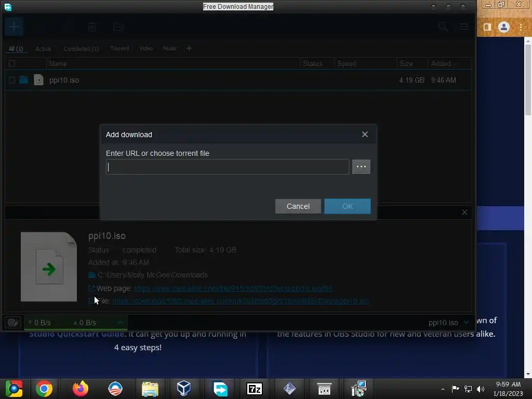Viewport: 532px width, 399px height.
Task: Click the 0 B/s upload speed indicator
Action: pos(85,323)
